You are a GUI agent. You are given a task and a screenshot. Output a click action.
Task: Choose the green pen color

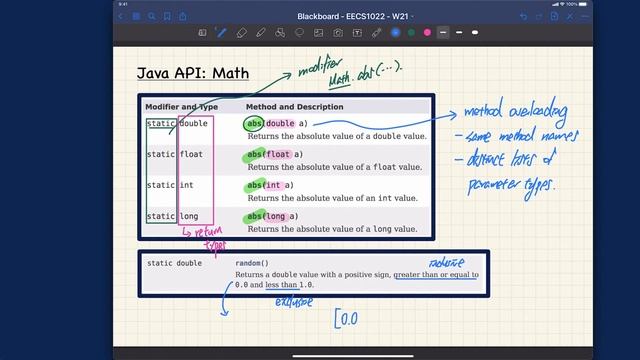pos(411,33)
